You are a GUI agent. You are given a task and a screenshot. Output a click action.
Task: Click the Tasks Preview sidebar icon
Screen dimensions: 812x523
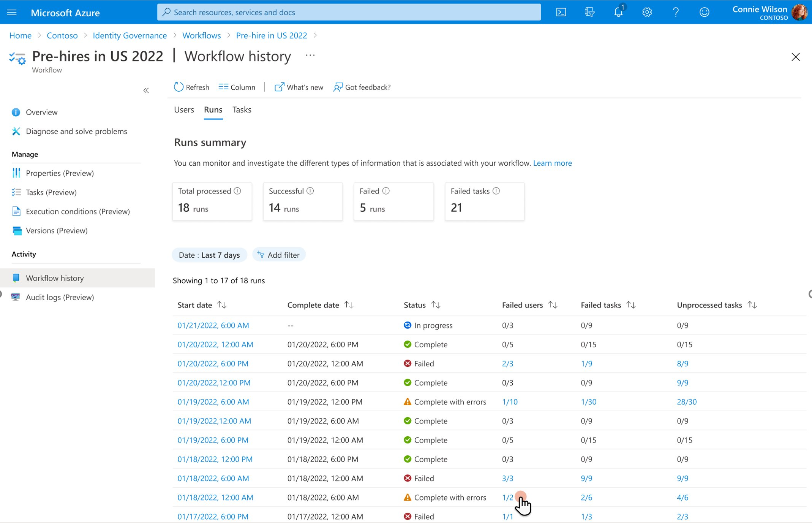coord(16,192)
